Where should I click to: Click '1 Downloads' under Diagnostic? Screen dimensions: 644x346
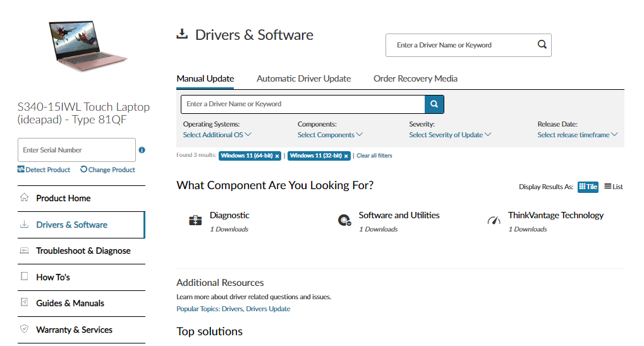pyautogui.click(x=229, y=230)
